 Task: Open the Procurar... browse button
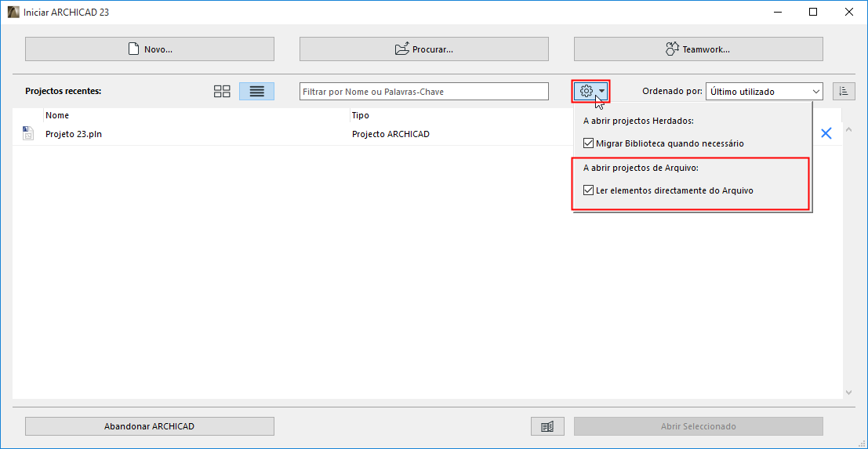tap(424, 49)
